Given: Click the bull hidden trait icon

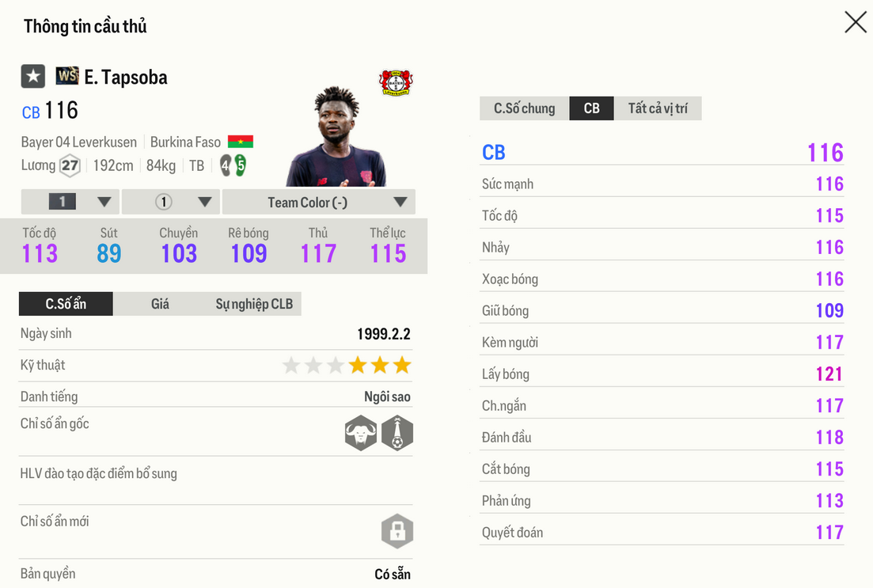Looking at the screenshot, I should click(361, 433).
